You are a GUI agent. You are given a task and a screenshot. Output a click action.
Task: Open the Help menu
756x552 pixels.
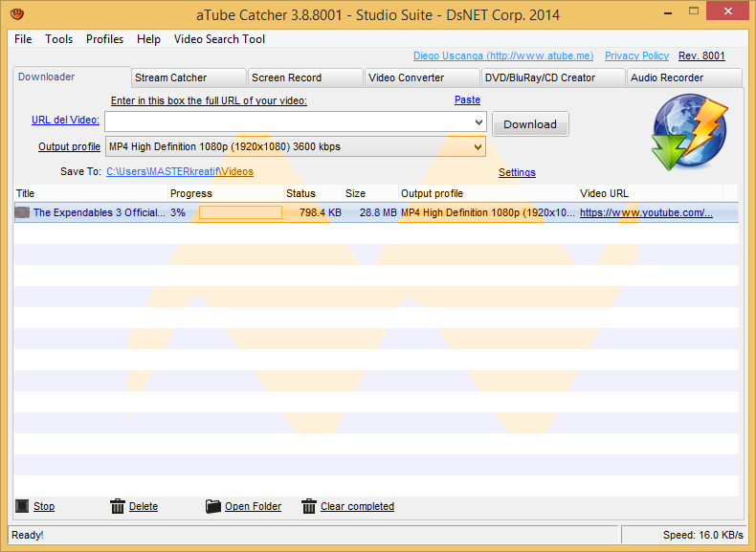click(148, 39)
